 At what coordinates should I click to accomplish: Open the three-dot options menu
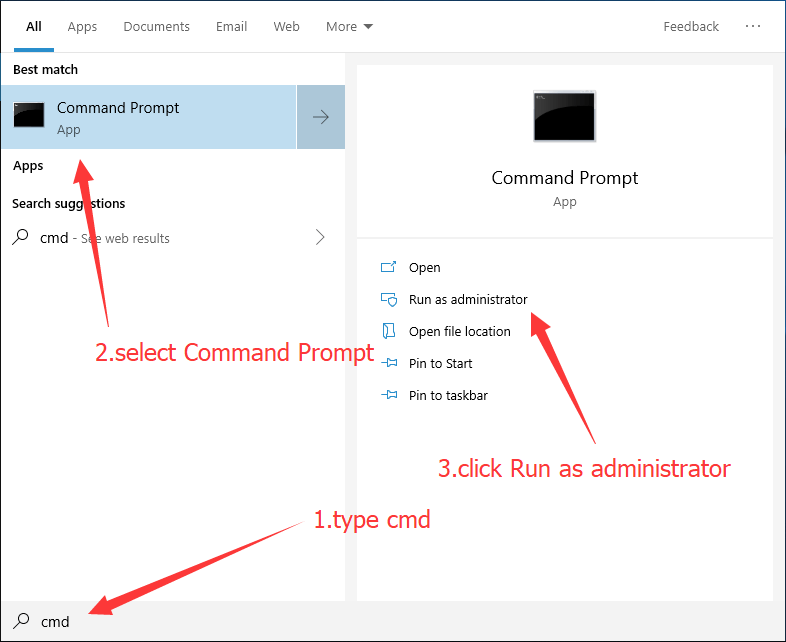(753, 26)
